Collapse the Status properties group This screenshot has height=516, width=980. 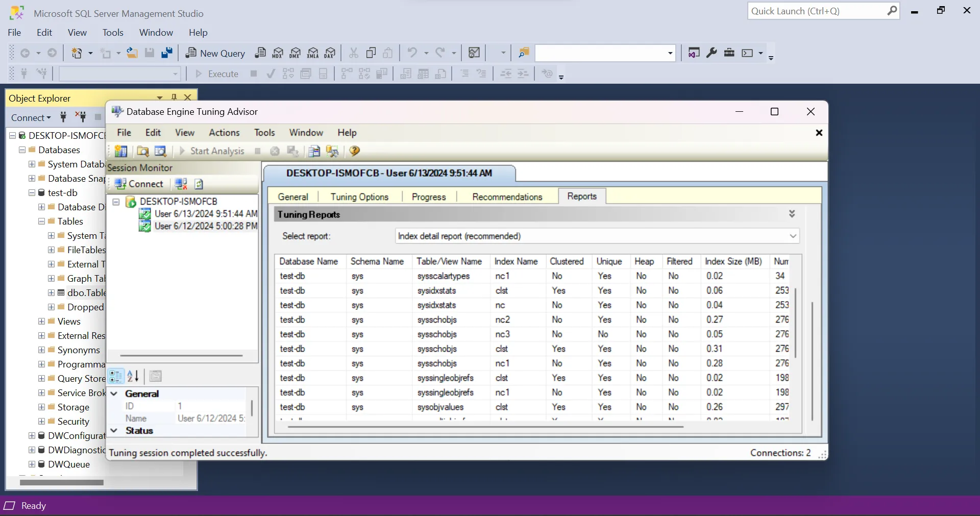tap(114, 430)
